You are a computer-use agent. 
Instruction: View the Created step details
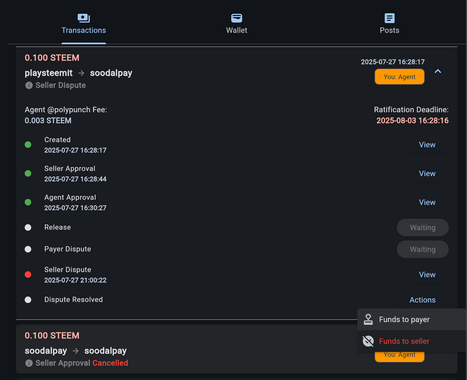[x=427, y=145]
